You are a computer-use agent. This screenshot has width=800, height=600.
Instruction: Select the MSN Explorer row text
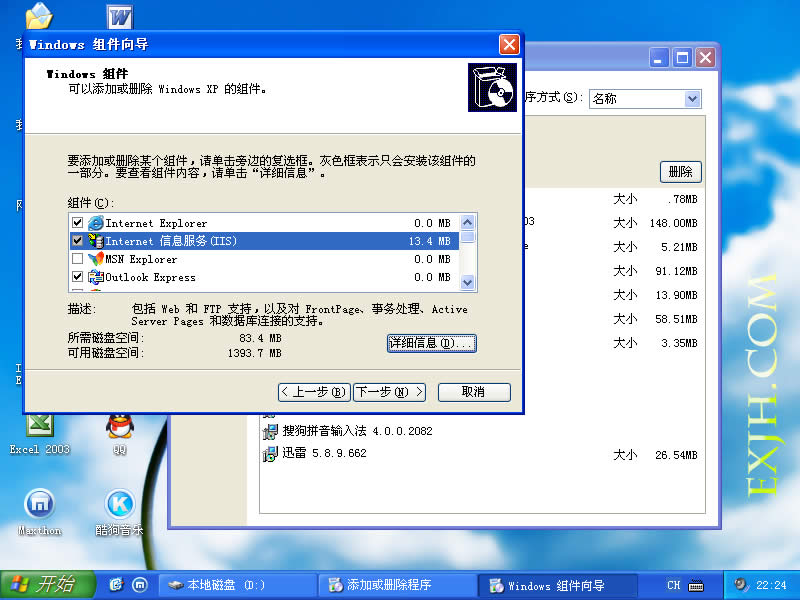[141, 259]
